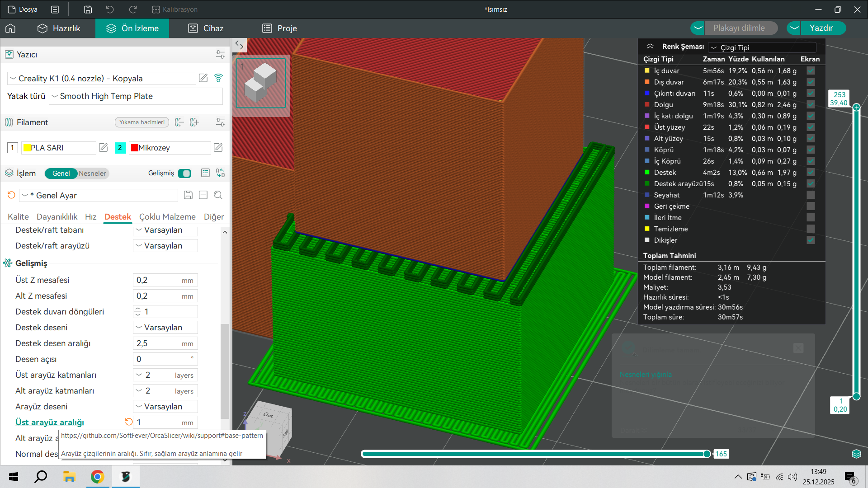This screenshot has width=868, height=488.
Task: Open the Çoklu Malzeme settings tab
Action: [167, 217]
